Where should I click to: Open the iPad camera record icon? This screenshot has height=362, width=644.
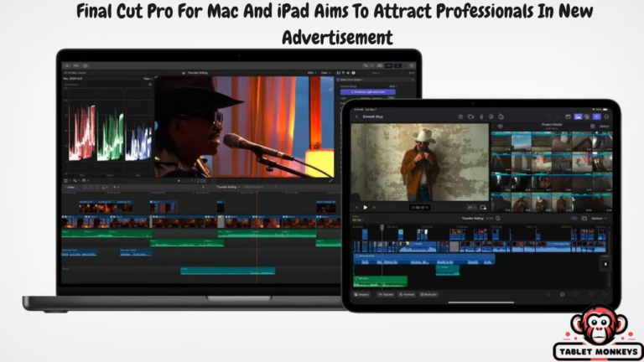(471, 117)
